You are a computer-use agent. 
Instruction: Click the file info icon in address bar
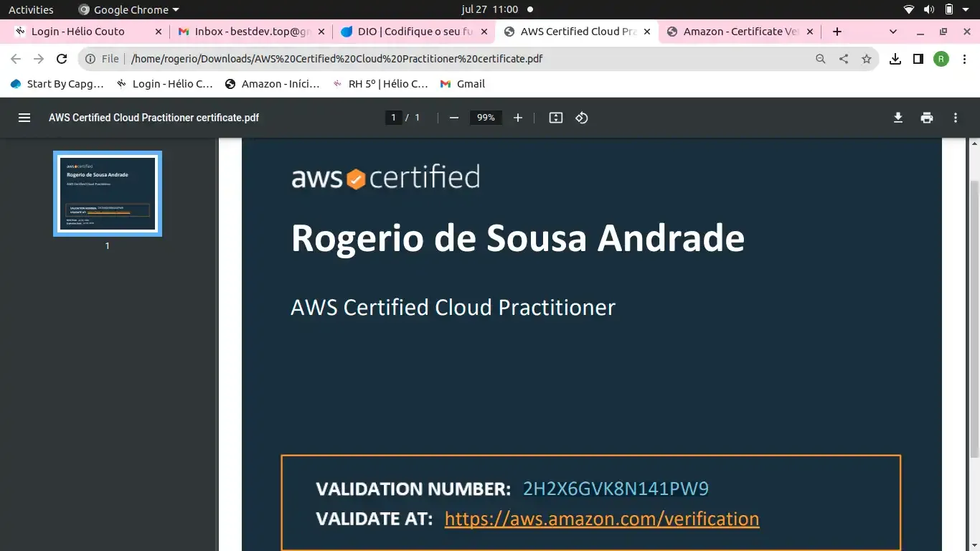click(x=90, y=59)
